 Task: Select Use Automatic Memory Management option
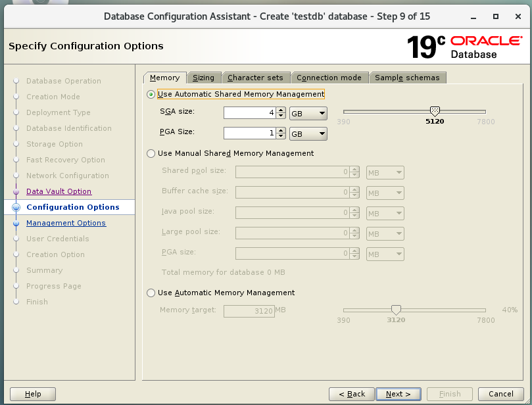(151, 293)
